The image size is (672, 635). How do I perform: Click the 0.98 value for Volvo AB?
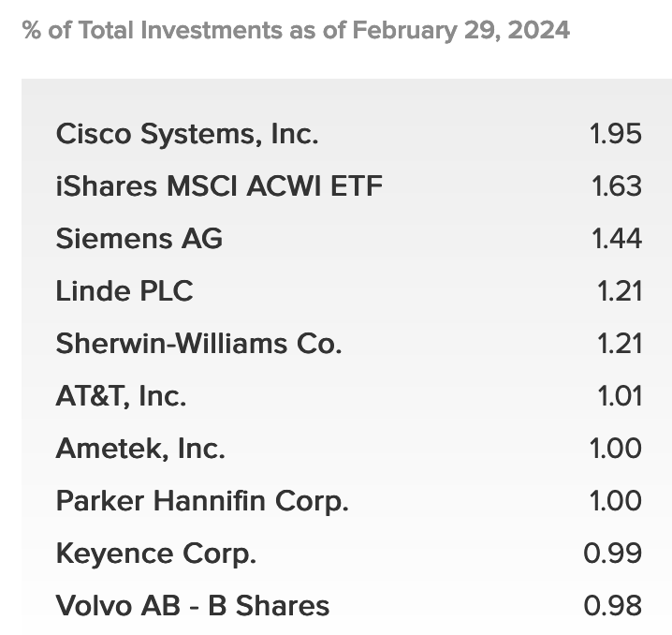[x=613, y=605]
